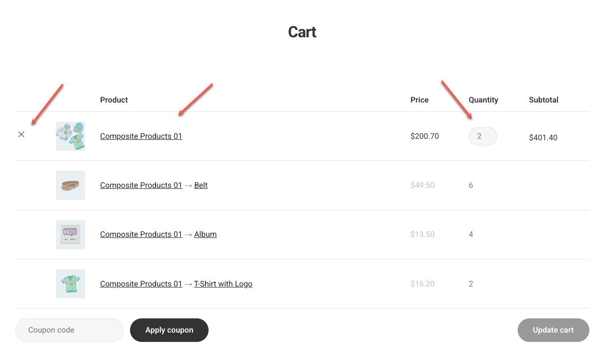Focus the quantity field showing 2
This screenshot has height=364, width=607.
482,136
